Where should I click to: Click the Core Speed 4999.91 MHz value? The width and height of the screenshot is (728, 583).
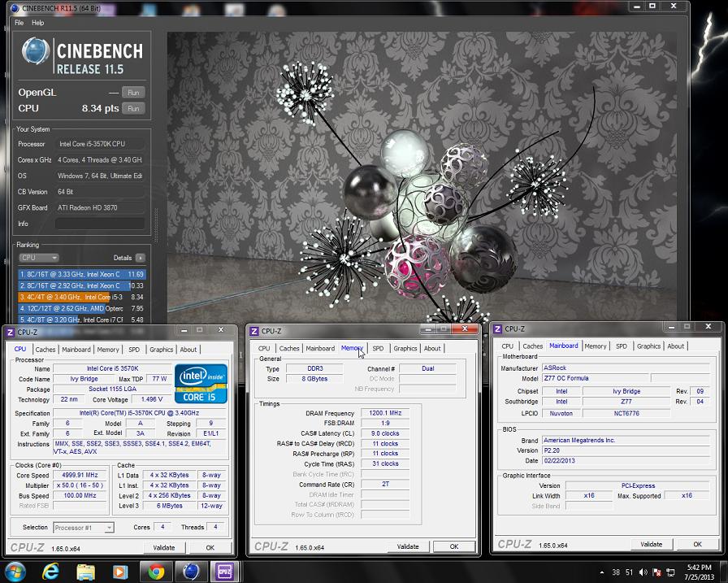point(80,475)
